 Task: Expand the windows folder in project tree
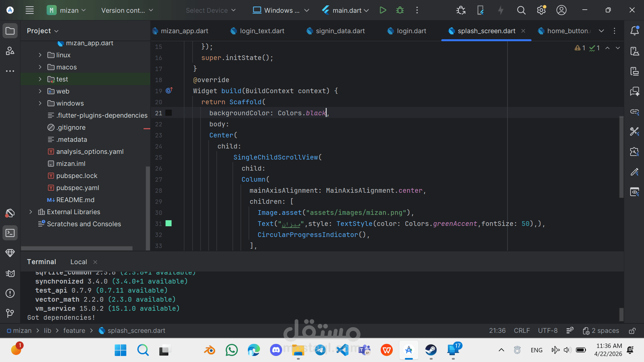tap(40, 103)
